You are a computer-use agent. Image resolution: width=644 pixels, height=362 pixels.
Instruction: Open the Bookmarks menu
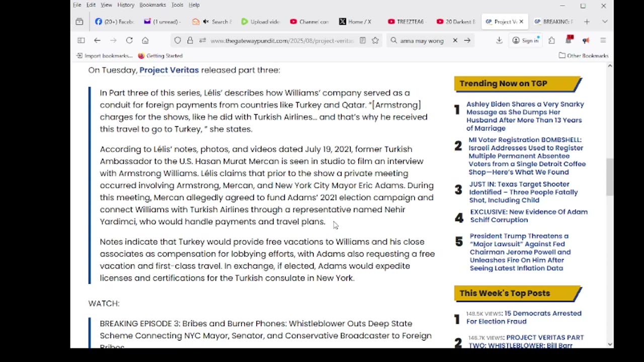pos(152,5)
